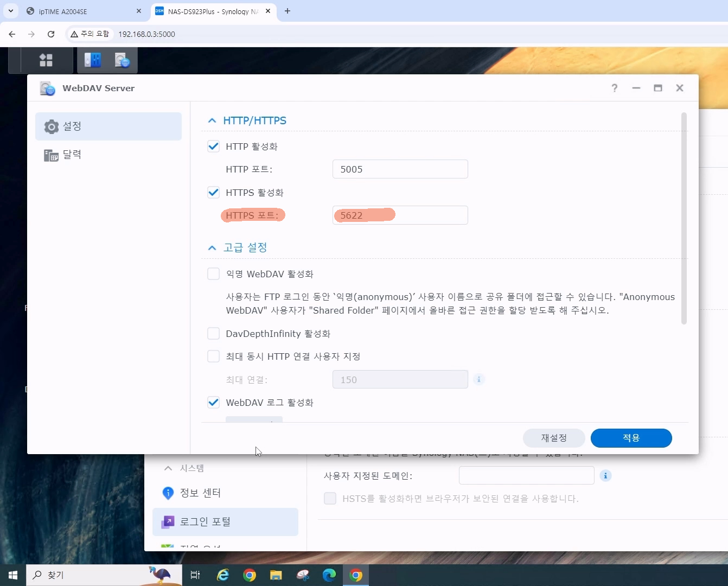This screenshot has width=728, height=586.
Task: Uncheck the HTTPS 활성화 checkbox
Action: click(214, 193)
